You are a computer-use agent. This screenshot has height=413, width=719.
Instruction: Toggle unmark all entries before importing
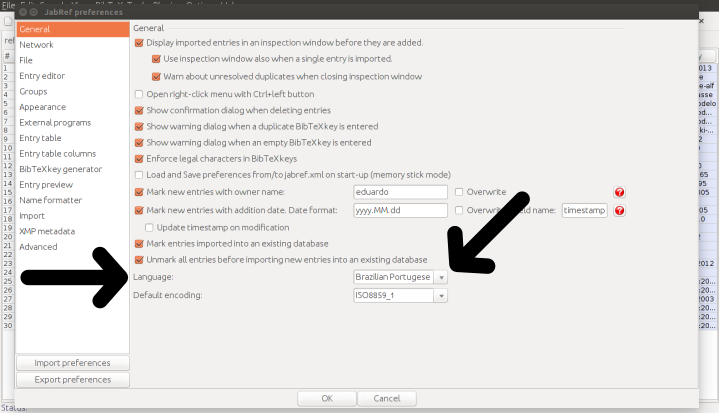139,260
